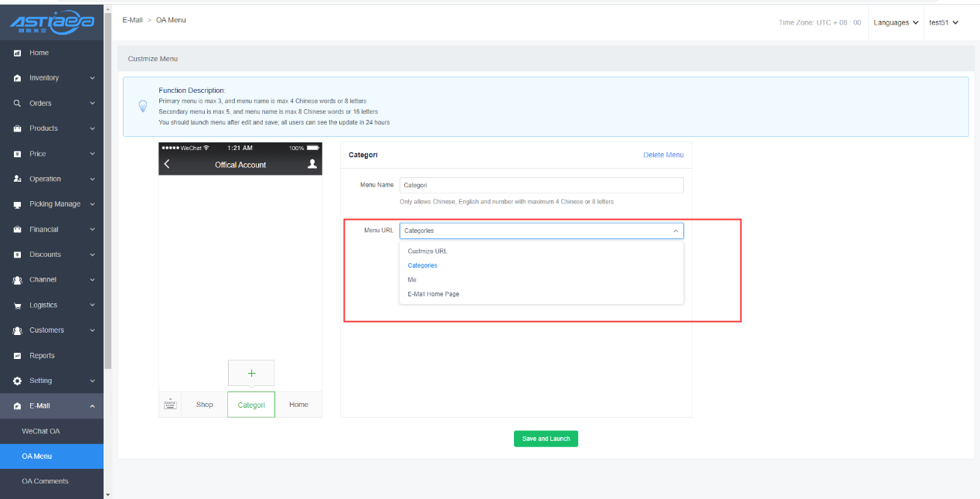Click the Orders magnifier icon in sidebar
This screenshot has height=499, width=980.
(17, 104)
